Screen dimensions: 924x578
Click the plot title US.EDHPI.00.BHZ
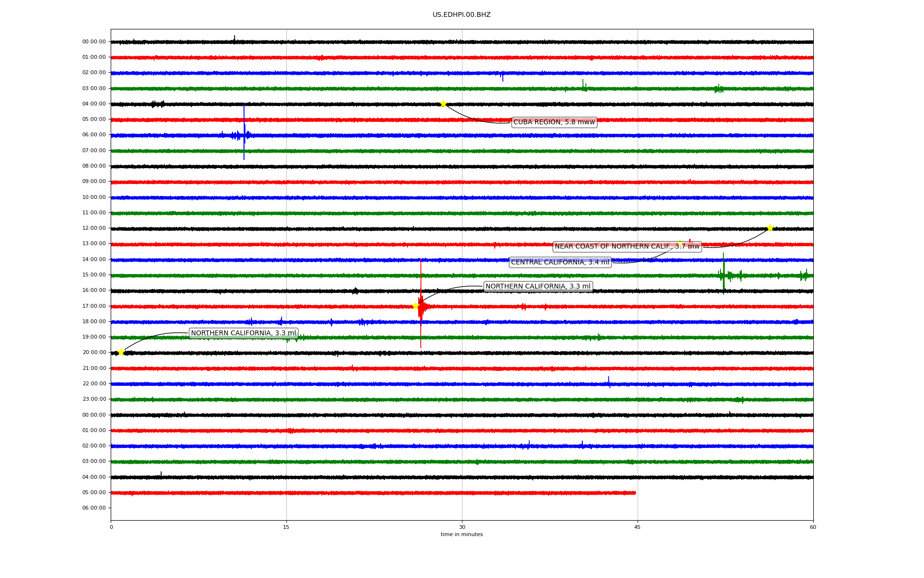461,15
